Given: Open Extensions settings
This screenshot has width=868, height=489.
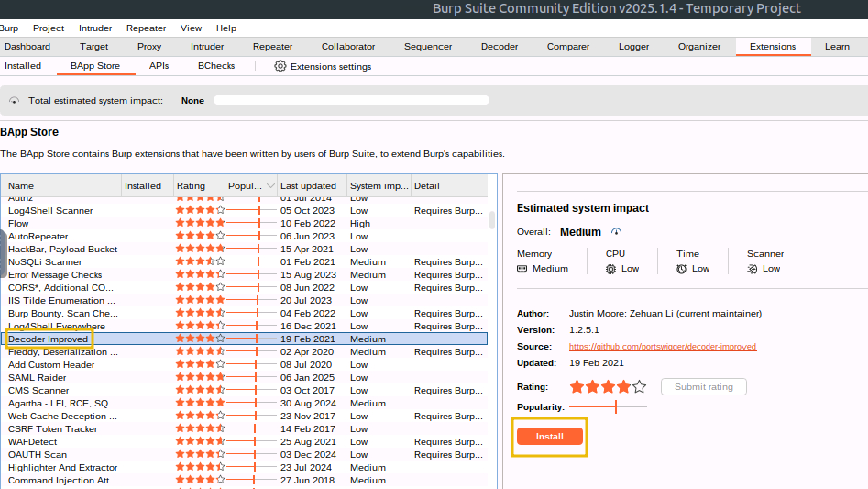Looking at the screenshot, I should pos(324,66).
